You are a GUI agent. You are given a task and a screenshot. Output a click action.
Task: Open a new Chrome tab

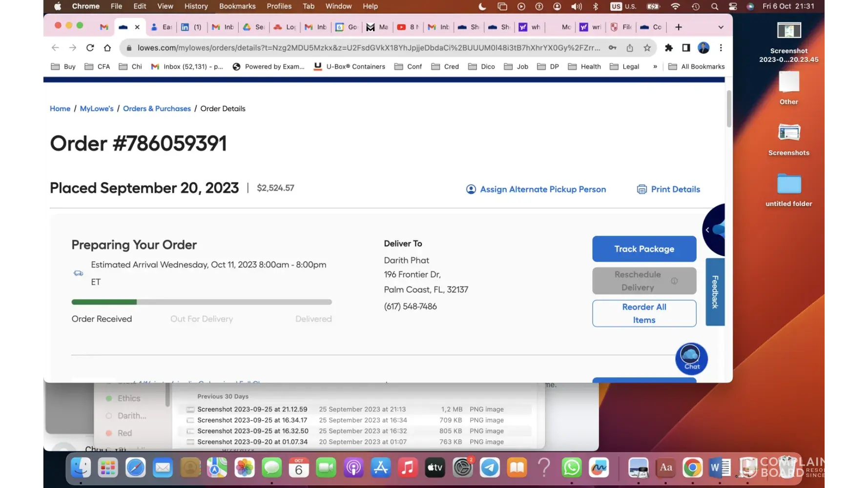[679, 27]
